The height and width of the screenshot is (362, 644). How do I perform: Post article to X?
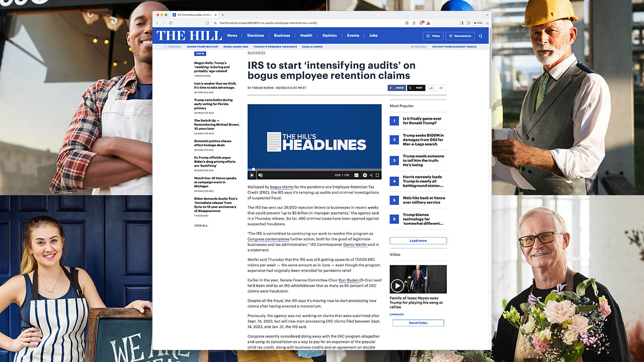[x=416, y=88]
